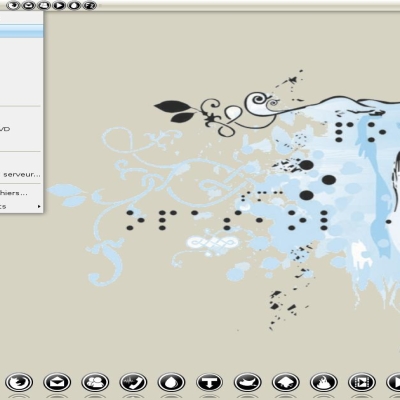400x400 pixels.
Task: Open the mail envelope dock icon
Action: [x=57, y=382]
